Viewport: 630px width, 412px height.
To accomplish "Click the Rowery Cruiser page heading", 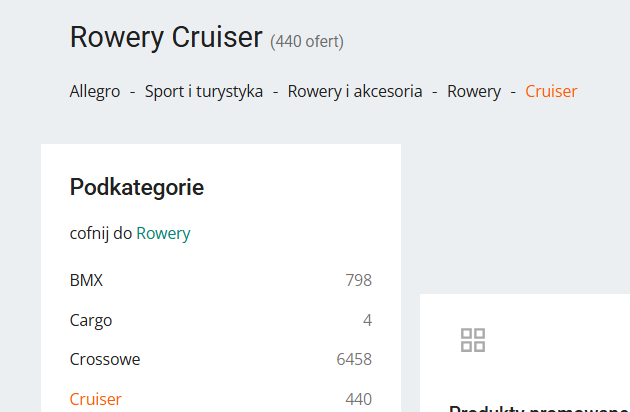I will click(166, 38).
